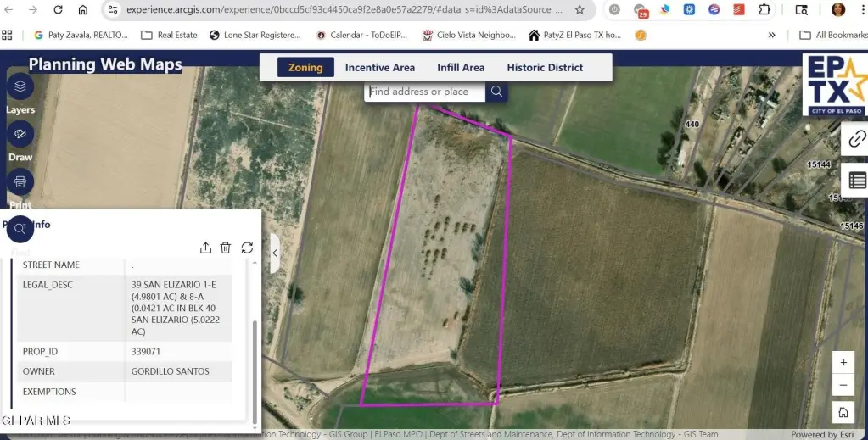Go forward in the browser
This screenshot has width=868, height=440.
[x=33, y=9]
